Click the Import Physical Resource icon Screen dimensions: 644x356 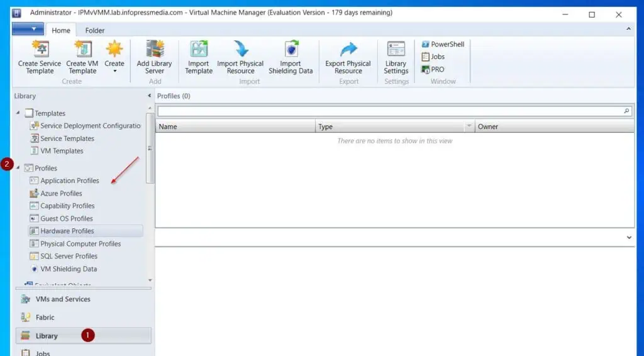click(x=241, y=49)
